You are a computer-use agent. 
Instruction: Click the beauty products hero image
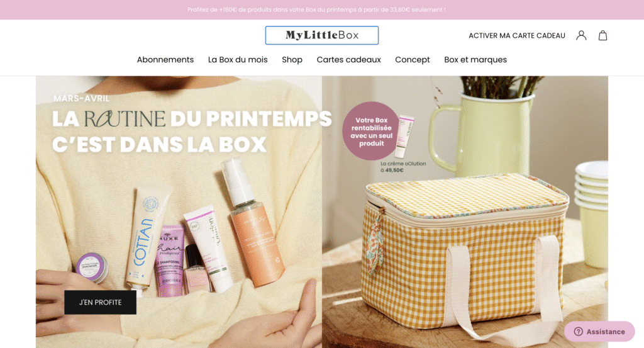[x=179, y=212]
